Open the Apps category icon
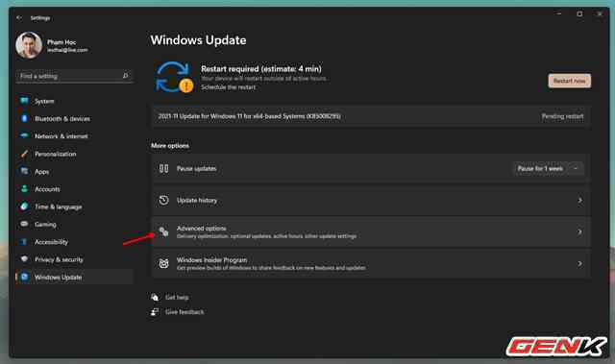 pyautogui.click(x=24, y=171)
